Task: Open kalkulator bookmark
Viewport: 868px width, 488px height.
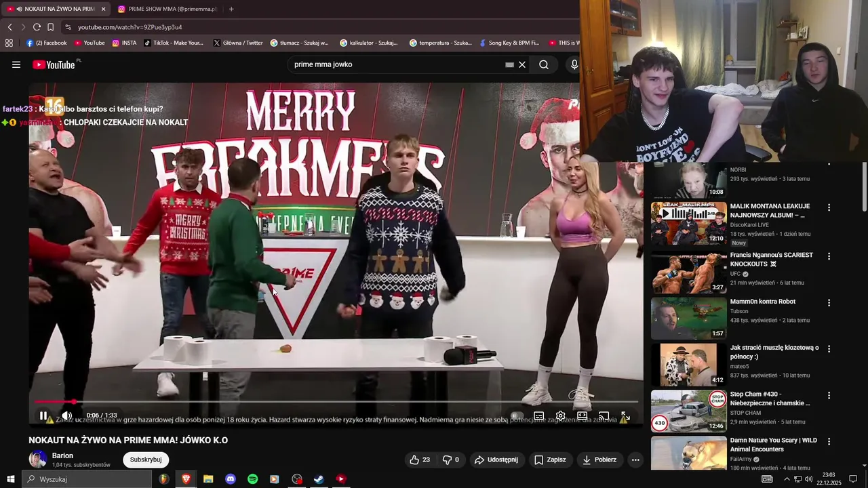Action: (369, 43)
